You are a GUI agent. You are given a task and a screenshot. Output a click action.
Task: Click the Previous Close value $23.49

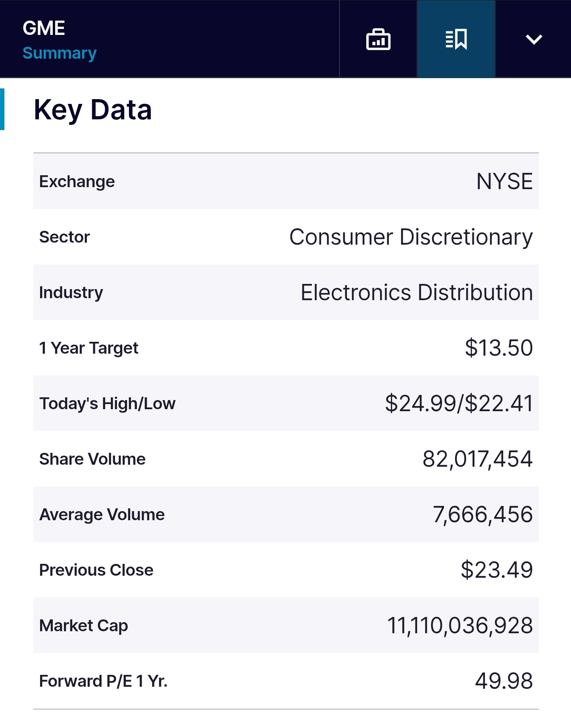[x=496, y=570]
